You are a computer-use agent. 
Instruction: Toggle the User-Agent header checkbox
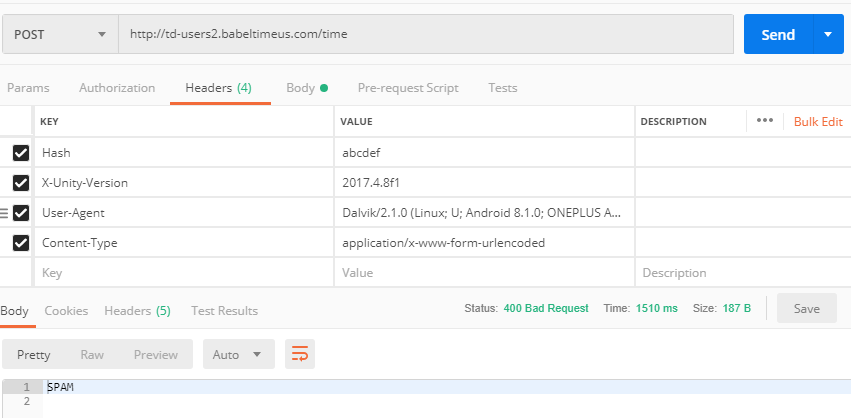tap(21, 213)
